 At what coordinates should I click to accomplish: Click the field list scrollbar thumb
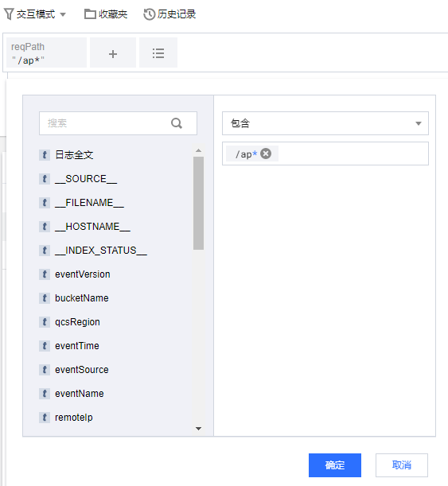coord(198,203)
